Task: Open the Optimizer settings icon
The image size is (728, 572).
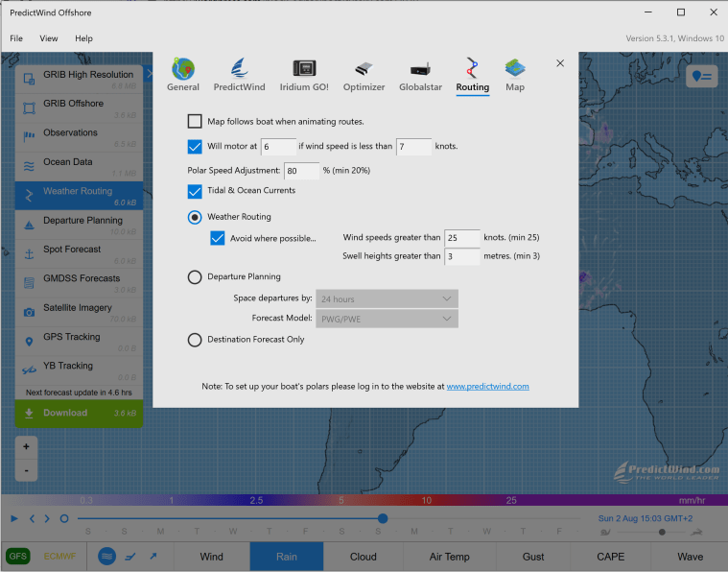Action: coord(364,69)
